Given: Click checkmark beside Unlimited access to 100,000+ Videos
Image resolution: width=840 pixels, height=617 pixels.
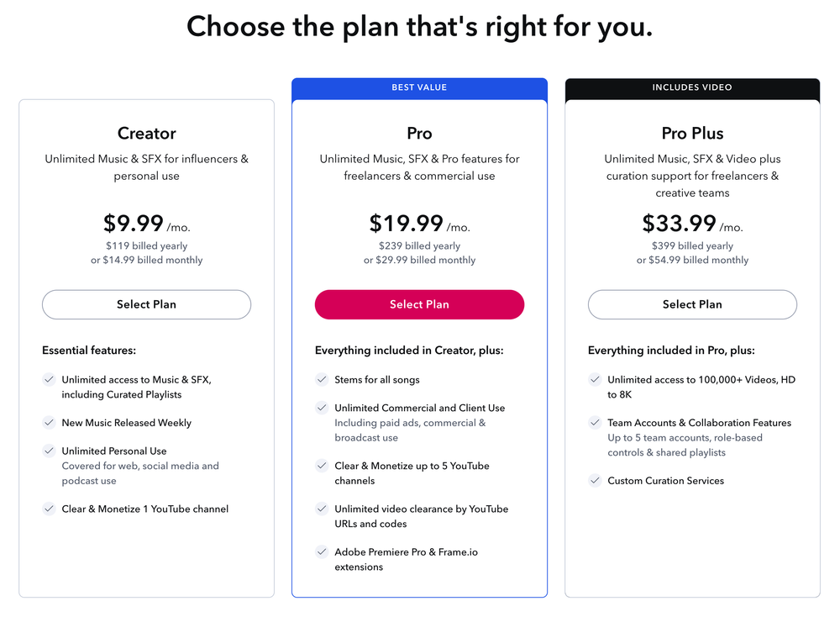Looking at the screenshot, I should pos(595,379).
